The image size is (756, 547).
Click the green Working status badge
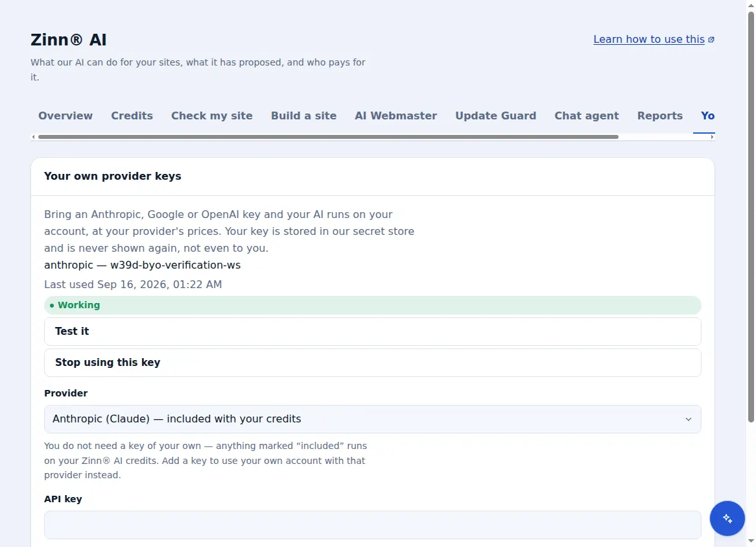pyautogui.click(x=372, y=306)
